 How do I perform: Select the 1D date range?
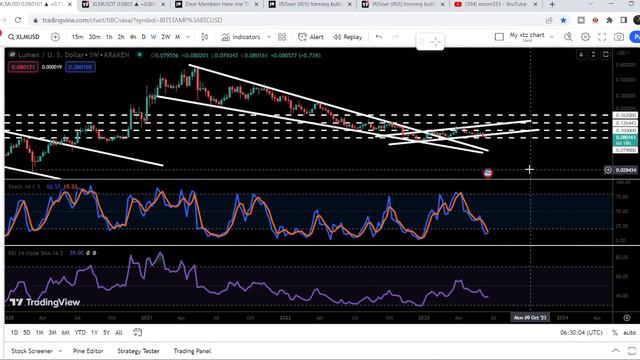pos(14,333)
